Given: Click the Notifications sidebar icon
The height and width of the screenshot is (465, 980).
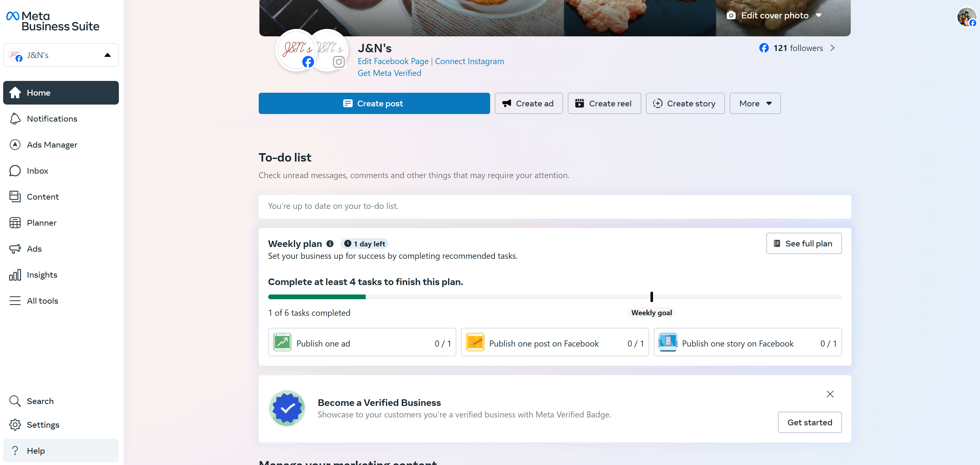Looking at the screenshot, I should 16,118.
